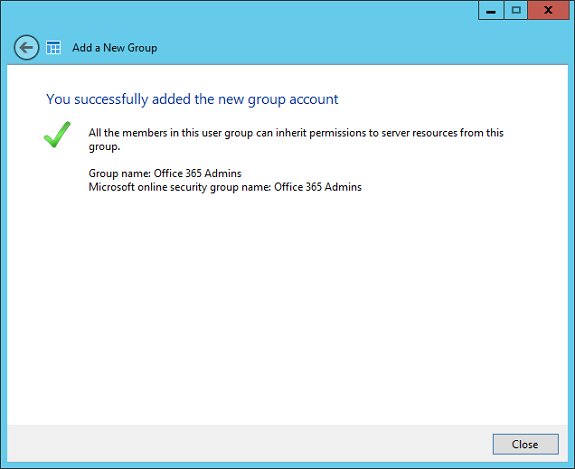Click the Close button at bottom right
The image size is (575, 469).
[525, 444]
